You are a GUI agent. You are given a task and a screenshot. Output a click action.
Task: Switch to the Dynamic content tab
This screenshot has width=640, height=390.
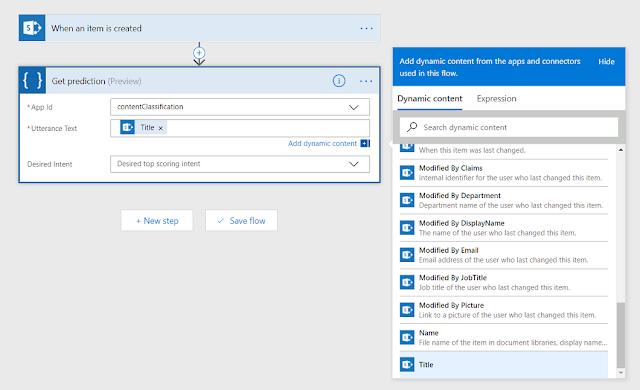click(x=429, y=99)
